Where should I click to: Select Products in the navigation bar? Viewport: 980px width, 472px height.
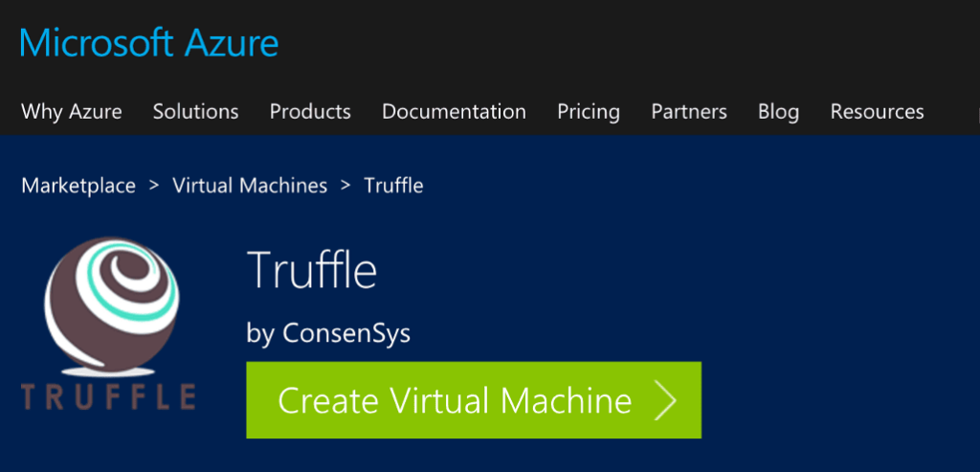(x=310, y=112)
